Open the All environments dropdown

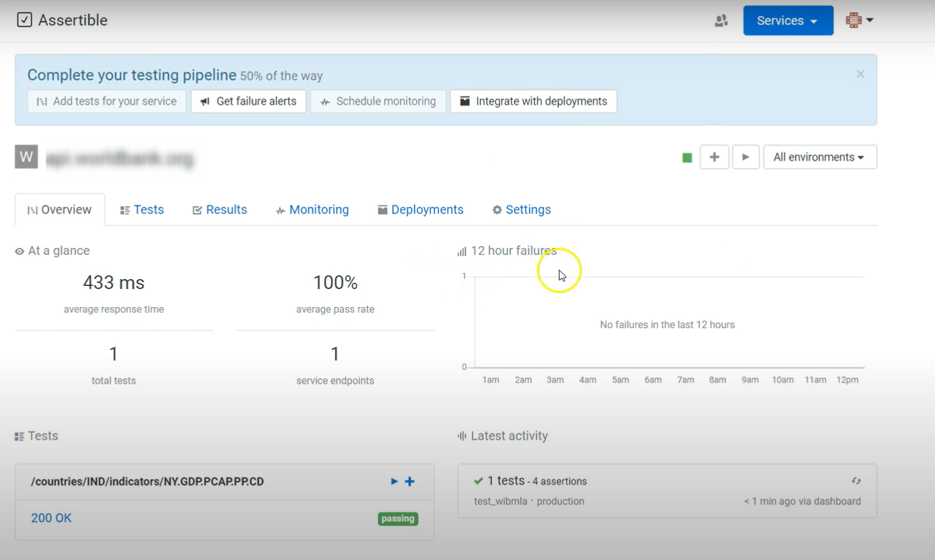(x=819, y=157)
